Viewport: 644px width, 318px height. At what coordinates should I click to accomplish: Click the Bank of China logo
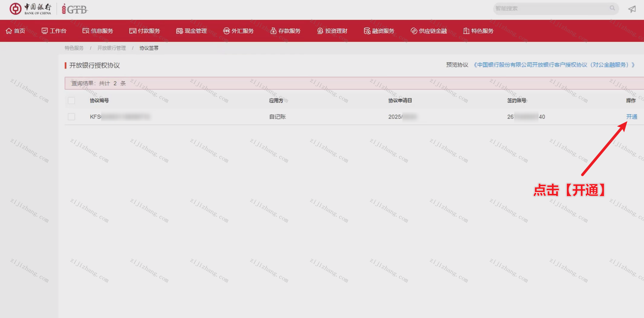pyautogui.click(x=30, y=9)
